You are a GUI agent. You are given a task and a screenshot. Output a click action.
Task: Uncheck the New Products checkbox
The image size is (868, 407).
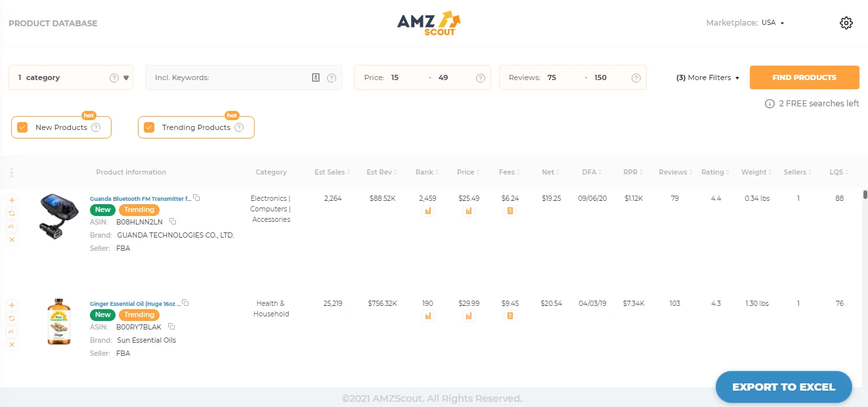pos(22,127)
